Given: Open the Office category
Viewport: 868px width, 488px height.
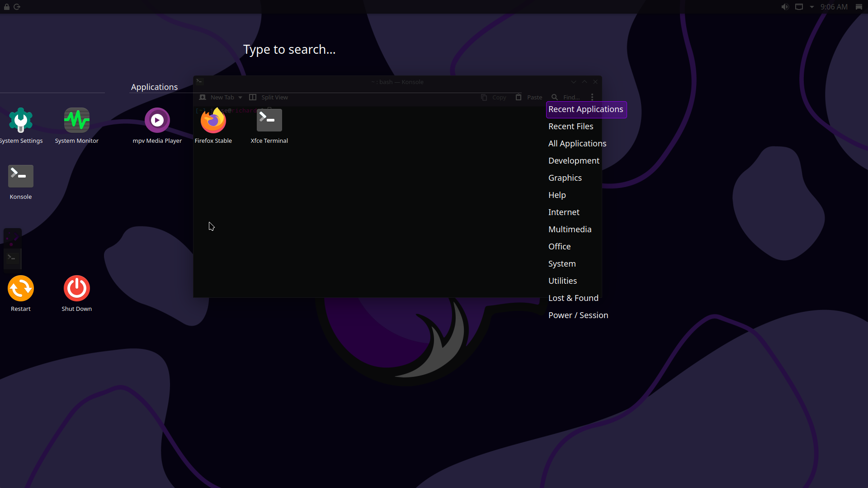Looking at the screenshot, I should [x=559, y=247].
